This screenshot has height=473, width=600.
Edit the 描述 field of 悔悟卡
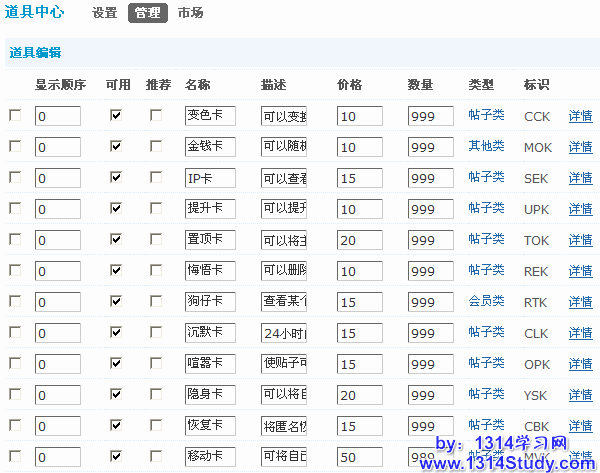(x=284, y=272)
